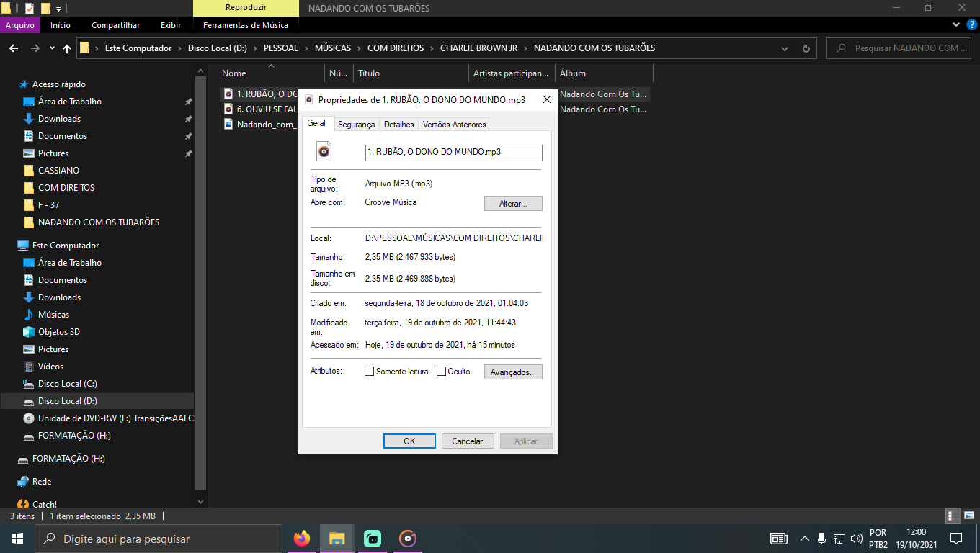Click the file name field in properties dialog
This screenshot has width=980, height=553.
pyautogui.click(x=454, y=152)
